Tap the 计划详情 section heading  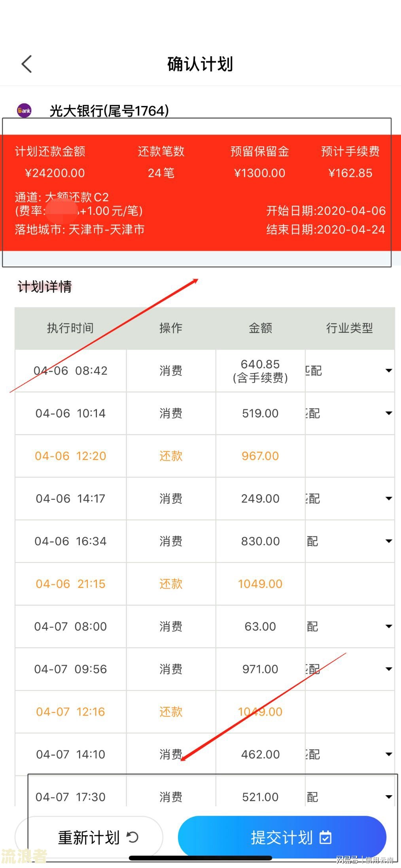click(45, 286)
